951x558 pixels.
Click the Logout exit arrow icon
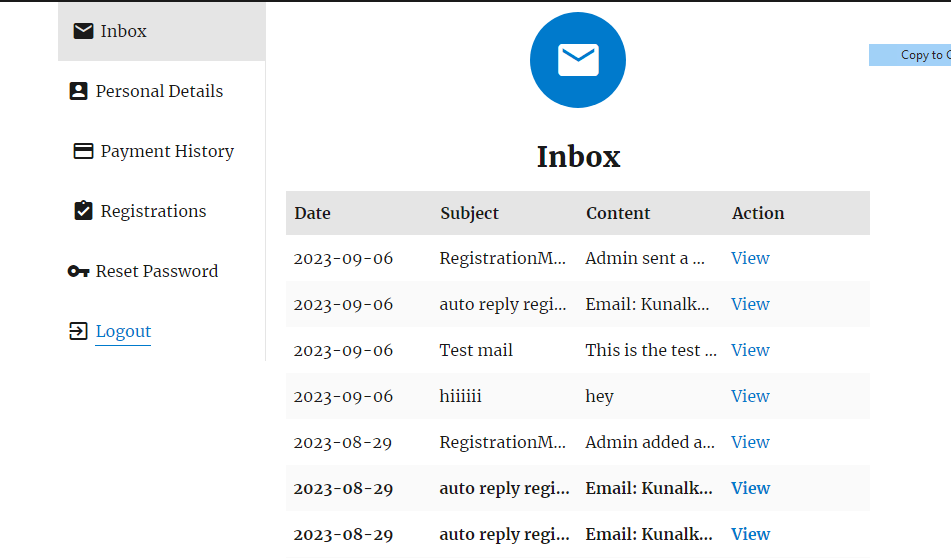coord(78,331)
